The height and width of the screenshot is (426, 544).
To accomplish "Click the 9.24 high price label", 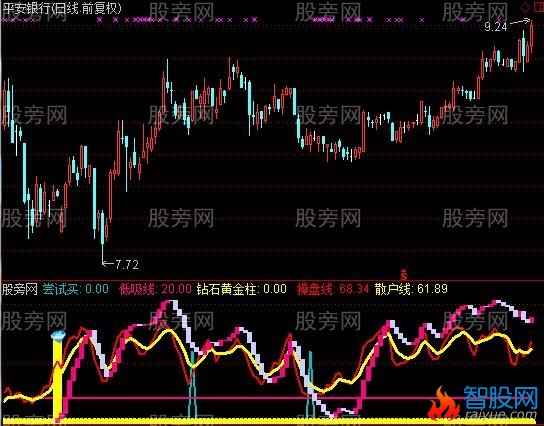I will tap(496, 27).
